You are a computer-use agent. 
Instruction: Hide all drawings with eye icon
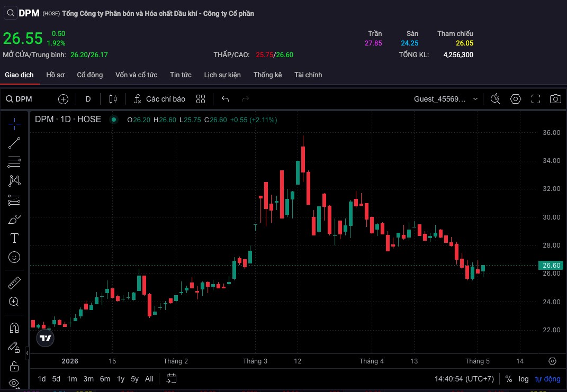pyautogui.click(x=14, y=383)
